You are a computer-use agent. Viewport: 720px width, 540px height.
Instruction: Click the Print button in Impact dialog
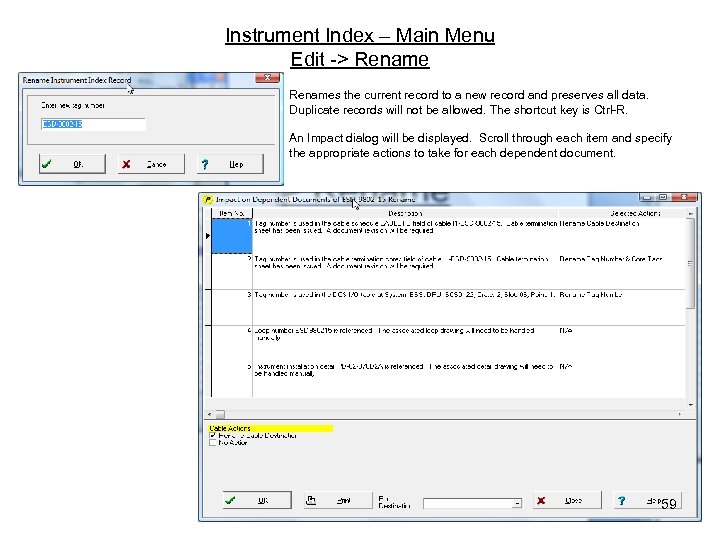338,501
